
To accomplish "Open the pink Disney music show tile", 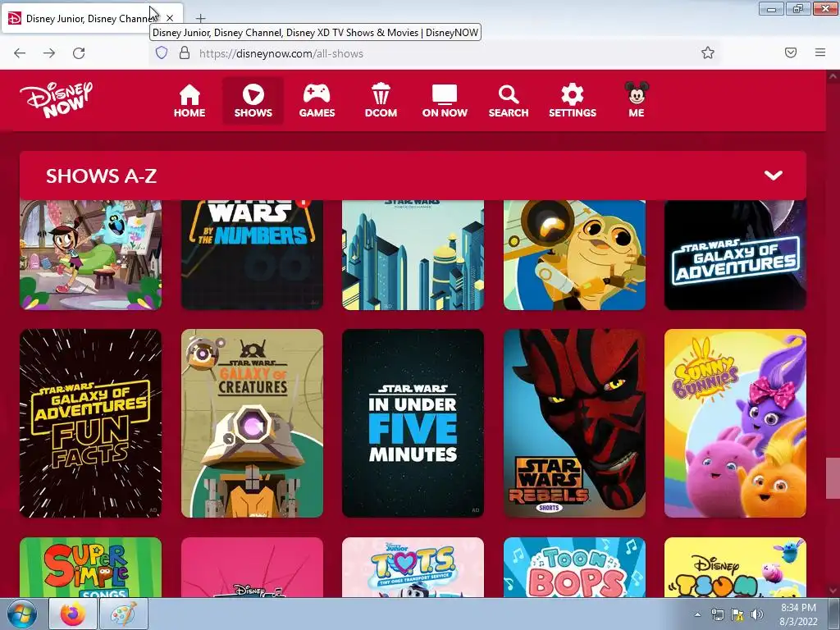I will click(x=252, y=568).
